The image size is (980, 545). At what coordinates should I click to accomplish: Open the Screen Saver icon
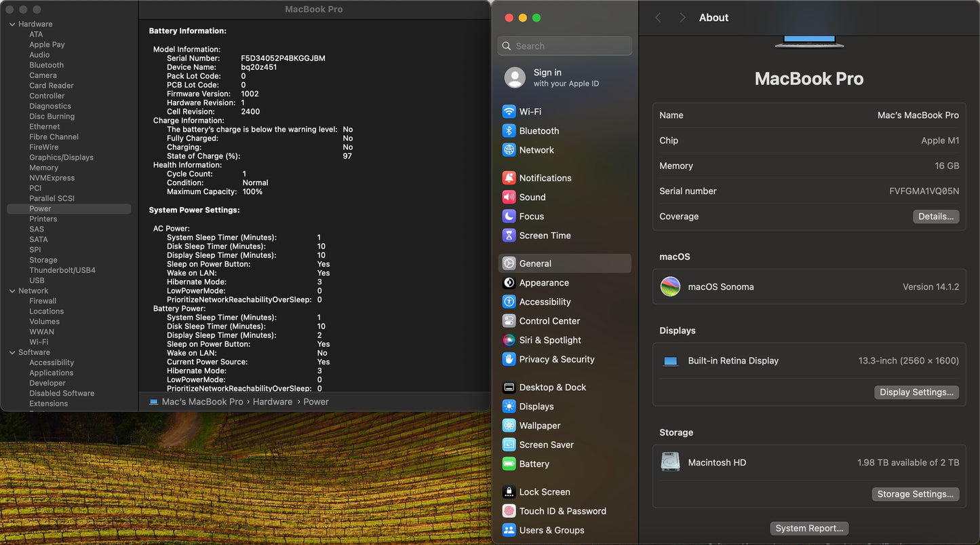tap(509, 445)
